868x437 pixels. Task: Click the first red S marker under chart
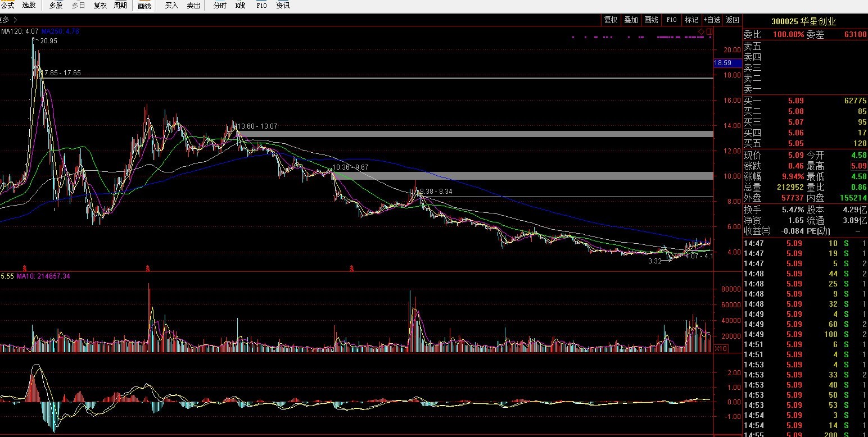24,268
